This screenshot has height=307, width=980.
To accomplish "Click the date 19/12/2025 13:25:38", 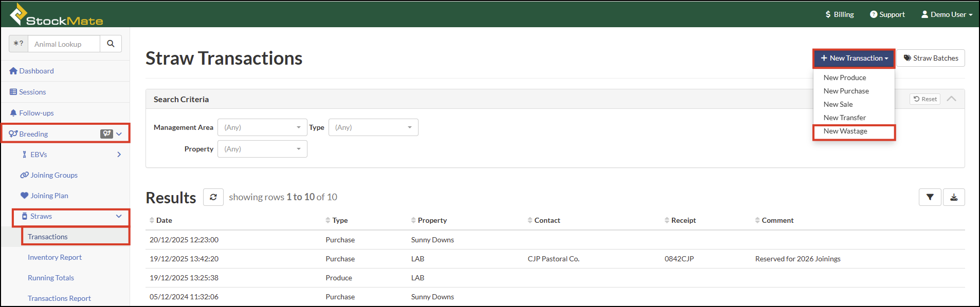I will (x=184, y=278).
